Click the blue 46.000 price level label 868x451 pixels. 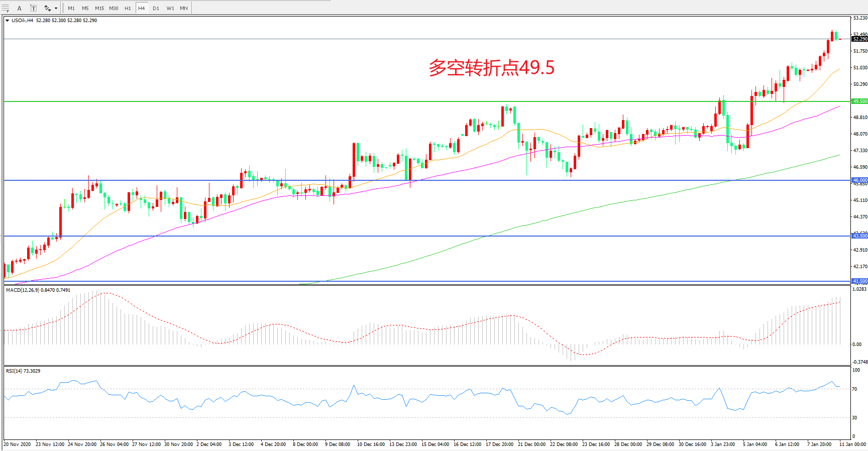[x=859, y=180]
